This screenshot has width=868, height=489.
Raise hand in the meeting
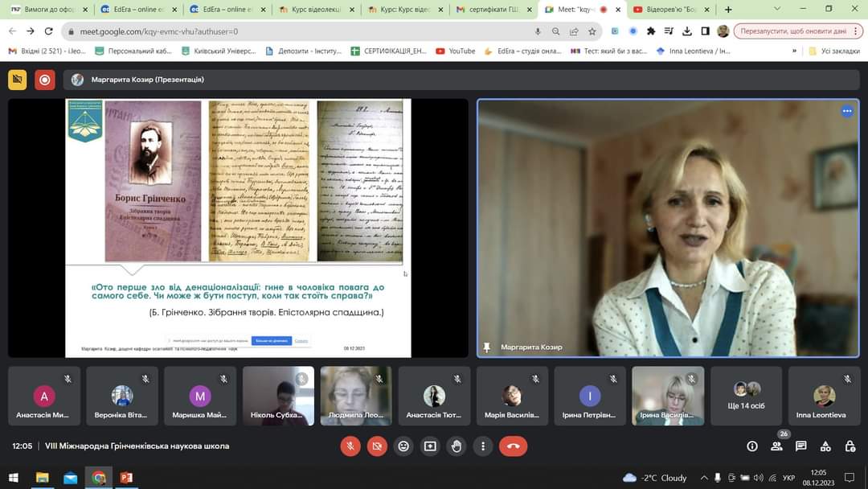click(x=457, y=446)
